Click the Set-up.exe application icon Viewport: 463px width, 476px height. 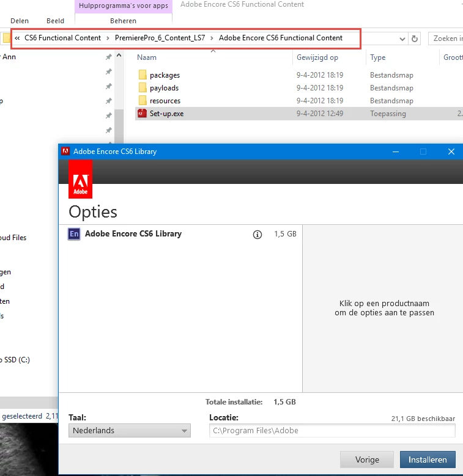tap(142, 114)
